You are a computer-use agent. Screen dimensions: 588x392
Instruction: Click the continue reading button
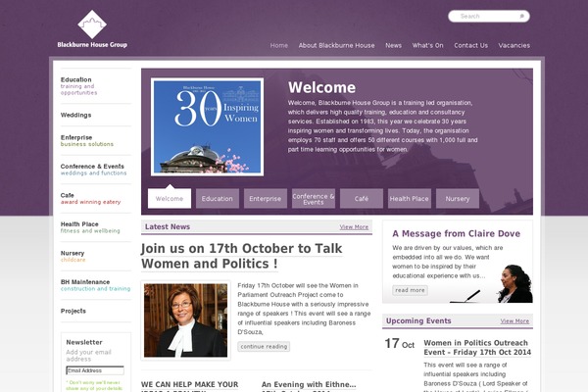tap(264, 347)
